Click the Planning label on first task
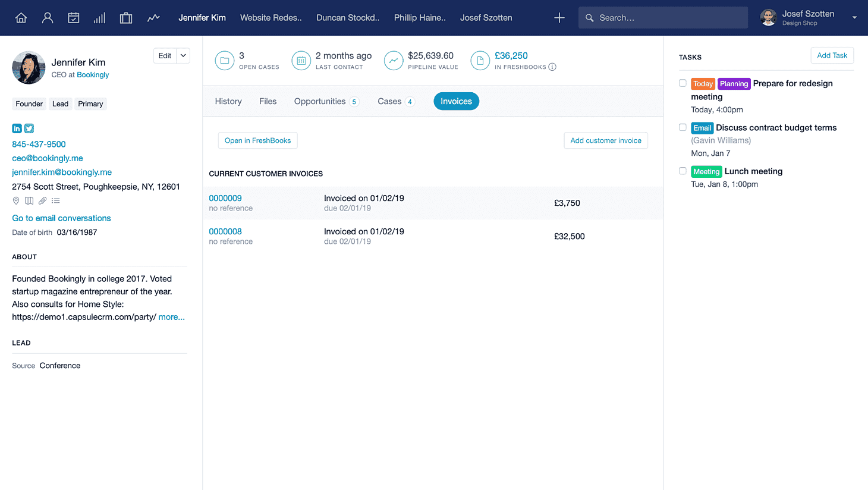Image resolution: width=868 pixels, height=490 pixels. pos(734,84)
